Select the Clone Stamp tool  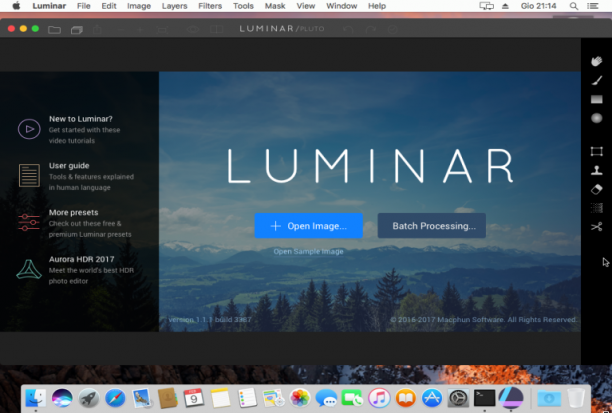point(596,170)
